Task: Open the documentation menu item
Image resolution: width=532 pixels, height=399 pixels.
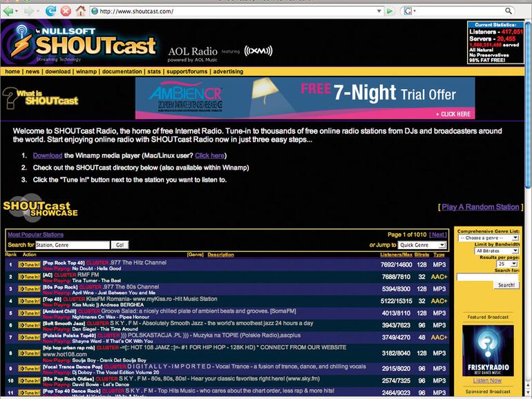Action: 122,72
